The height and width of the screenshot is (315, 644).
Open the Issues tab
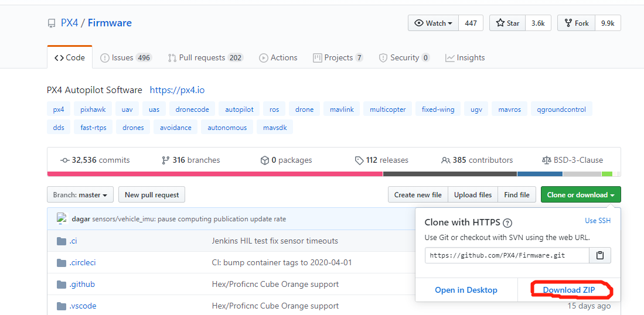coord(126,57)
